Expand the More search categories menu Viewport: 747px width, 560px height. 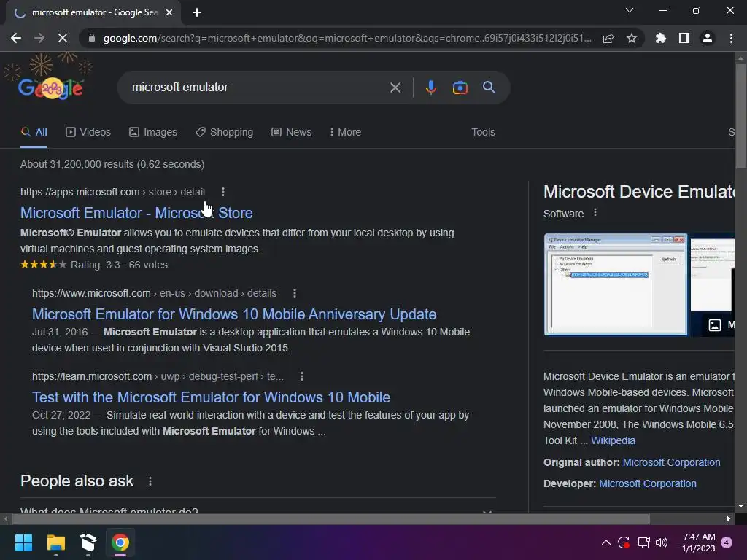[345, 132]
